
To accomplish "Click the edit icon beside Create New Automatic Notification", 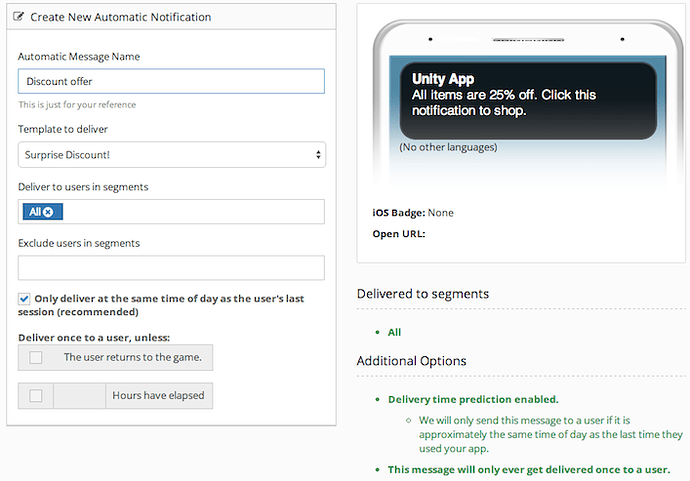I will [20, 18].
